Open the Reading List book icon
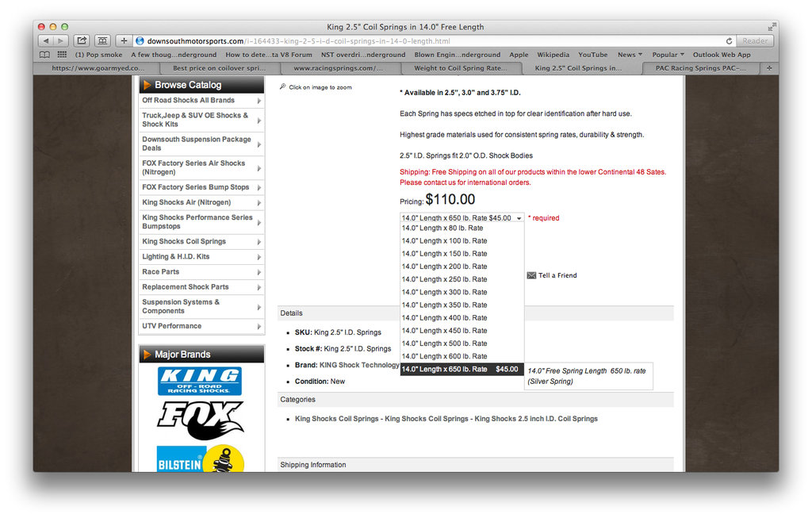 (x=45, y=55)
